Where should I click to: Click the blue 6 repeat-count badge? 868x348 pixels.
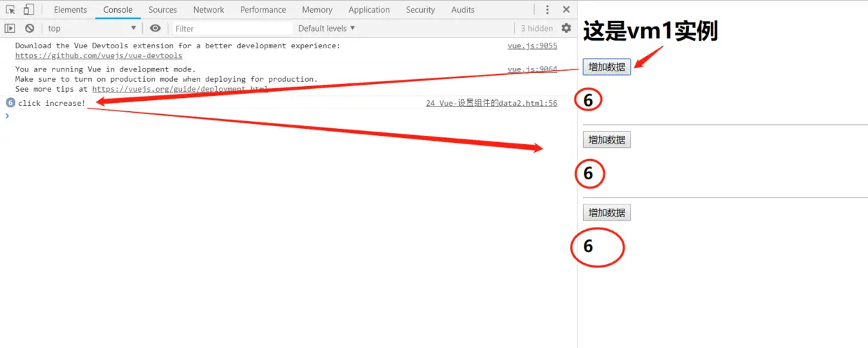(10, 103)
